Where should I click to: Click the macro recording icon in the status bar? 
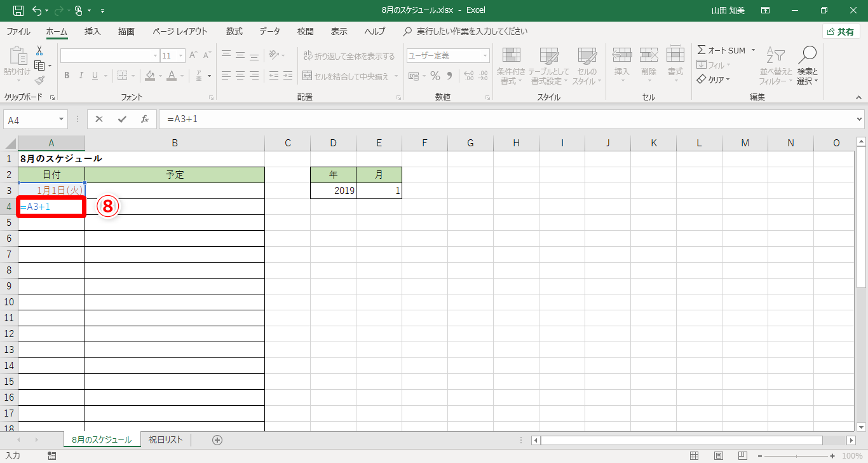(x=51, y=455)
